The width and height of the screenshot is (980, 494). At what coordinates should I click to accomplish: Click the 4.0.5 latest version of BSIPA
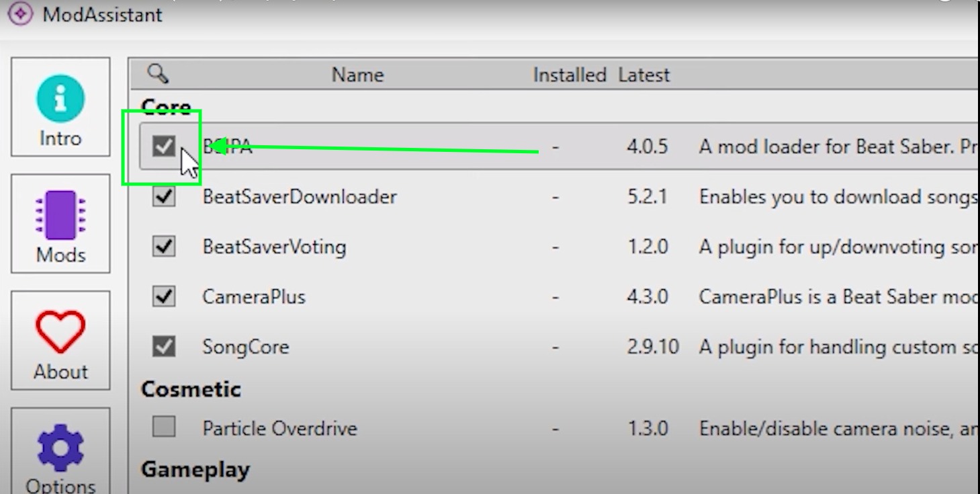648,147
